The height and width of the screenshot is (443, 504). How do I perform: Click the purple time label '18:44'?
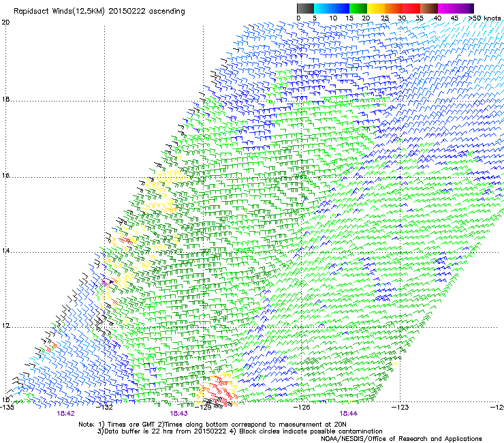349,414
